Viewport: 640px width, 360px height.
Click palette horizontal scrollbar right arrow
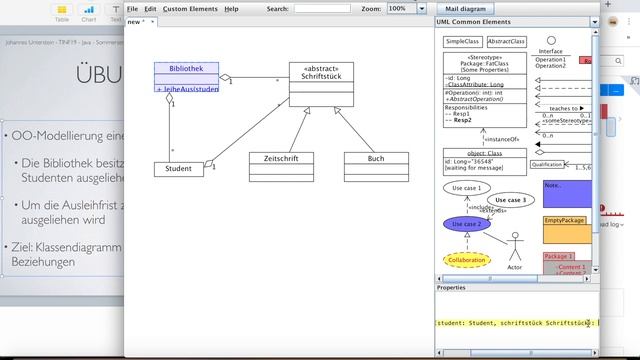coord(587,279)
